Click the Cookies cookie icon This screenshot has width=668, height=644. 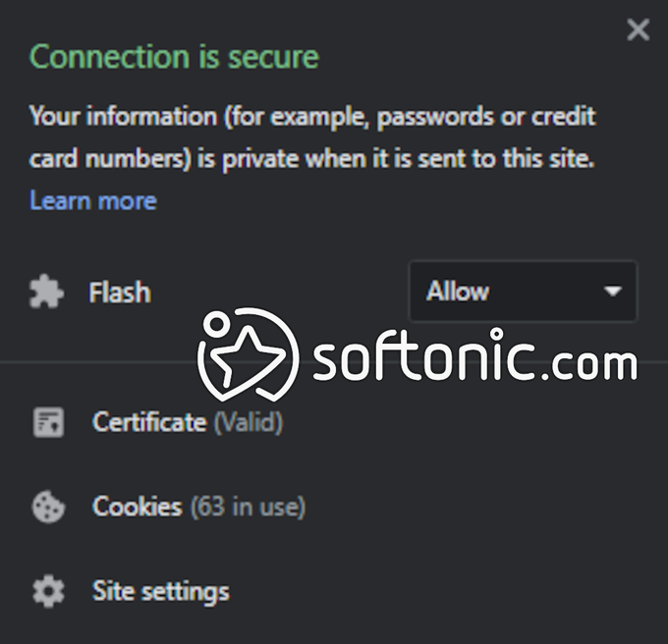[47, 507]
